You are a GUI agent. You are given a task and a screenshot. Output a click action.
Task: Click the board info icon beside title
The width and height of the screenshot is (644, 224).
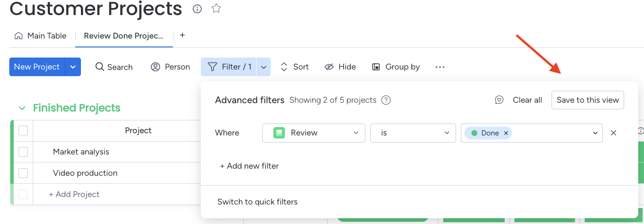[197, 9]
